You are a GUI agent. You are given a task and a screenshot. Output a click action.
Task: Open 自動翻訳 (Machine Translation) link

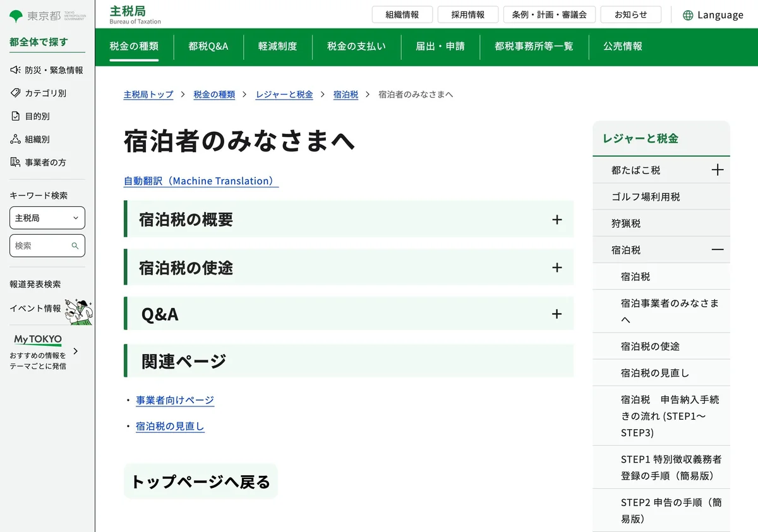201,181
